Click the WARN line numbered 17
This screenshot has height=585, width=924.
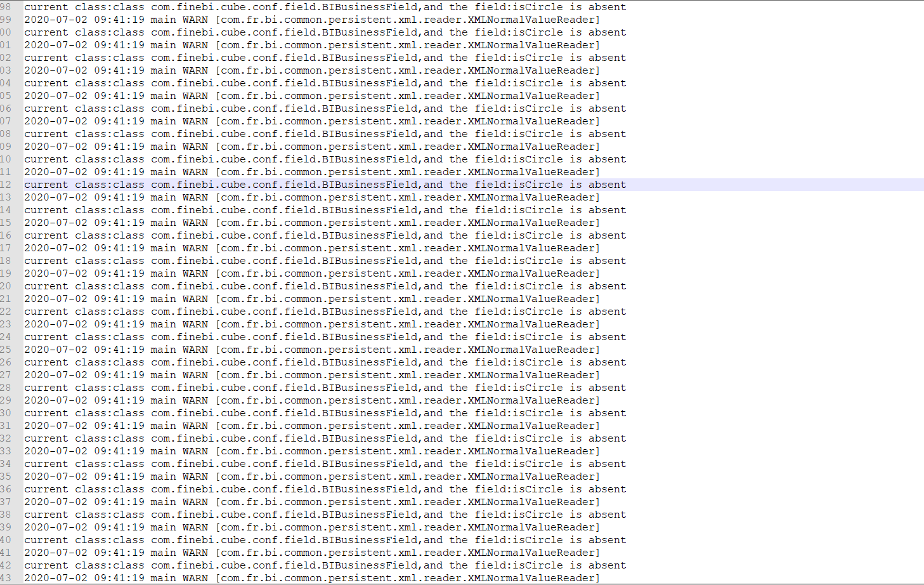[312, 248]
